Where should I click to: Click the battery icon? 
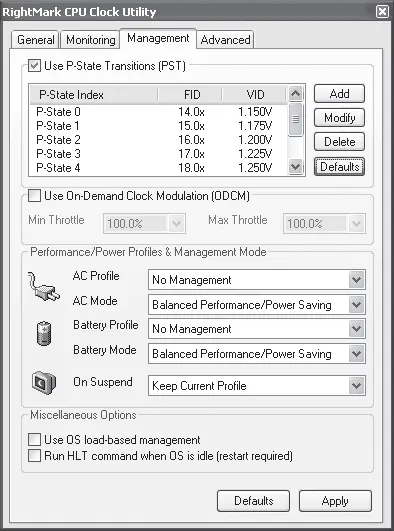point(44,333)
